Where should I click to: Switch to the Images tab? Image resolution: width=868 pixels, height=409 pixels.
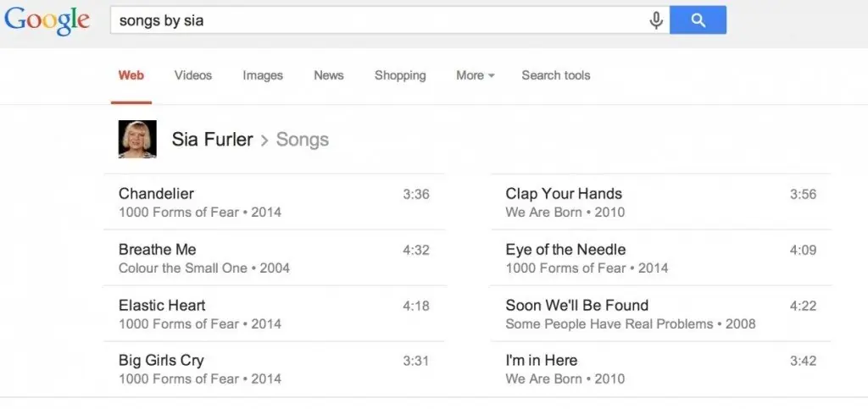point(263,75)
